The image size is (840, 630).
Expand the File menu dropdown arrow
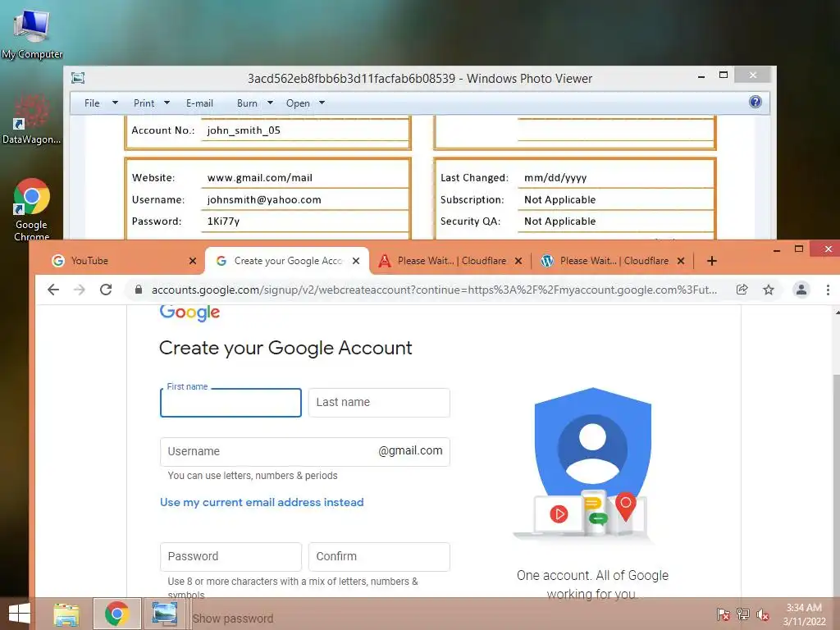pos(115,103)
